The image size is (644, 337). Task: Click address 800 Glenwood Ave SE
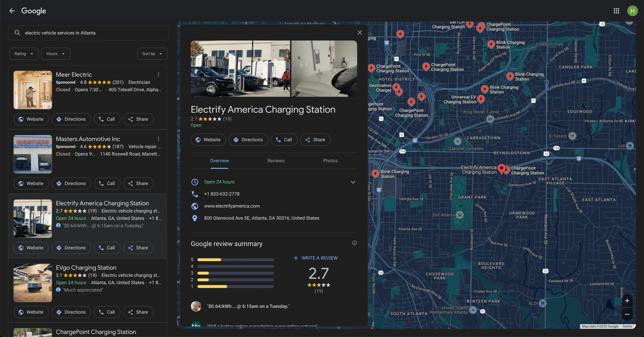[x=262, y=218]
